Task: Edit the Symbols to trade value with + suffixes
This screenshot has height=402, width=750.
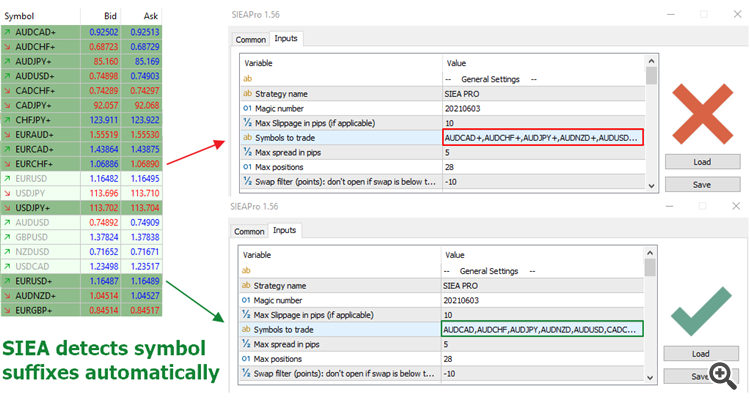Action: 543,137
